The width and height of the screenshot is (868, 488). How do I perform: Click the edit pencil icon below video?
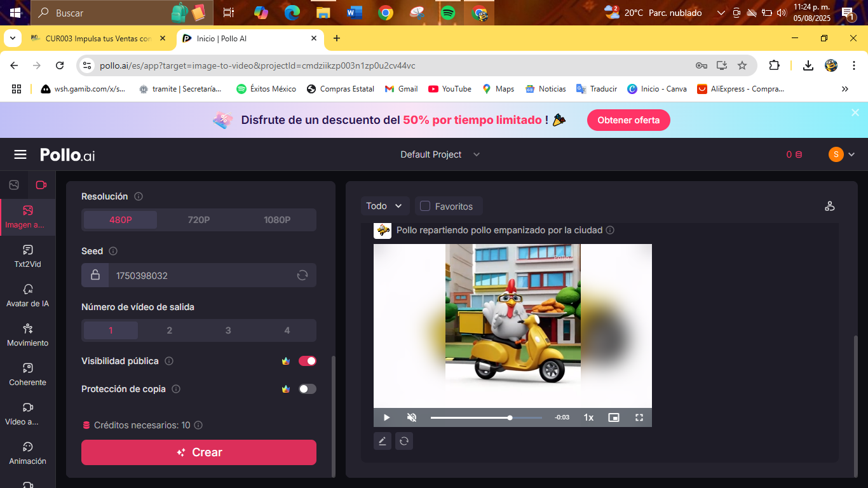coord(383,441)
